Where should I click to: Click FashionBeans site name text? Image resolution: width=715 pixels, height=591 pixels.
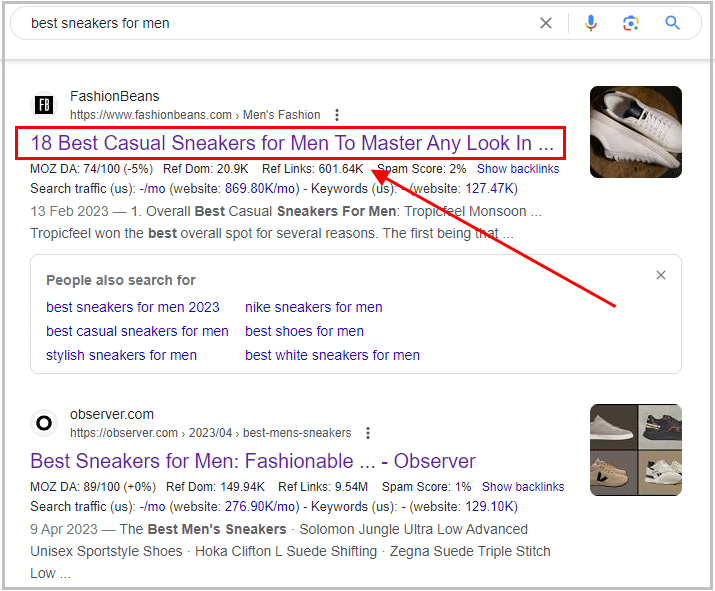tap(114, 96)
